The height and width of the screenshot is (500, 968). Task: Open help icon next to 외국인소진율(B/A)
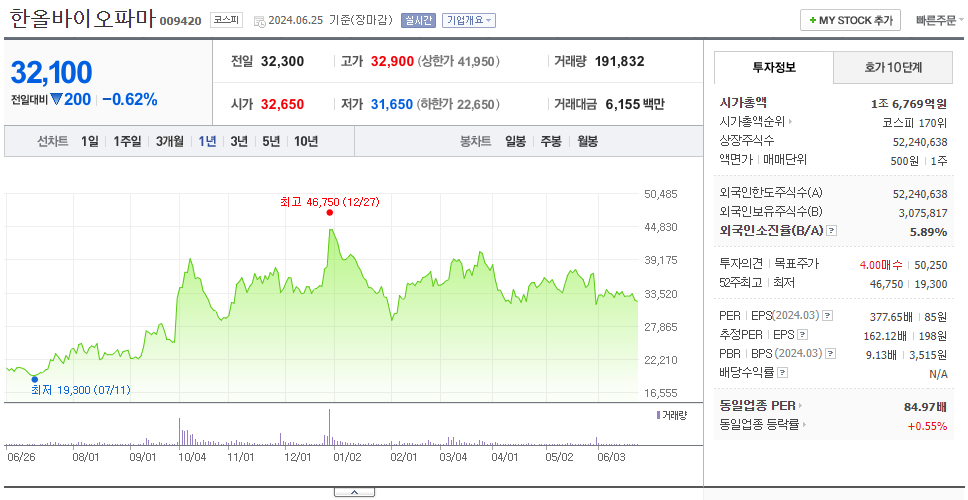[x=832, y=231]
